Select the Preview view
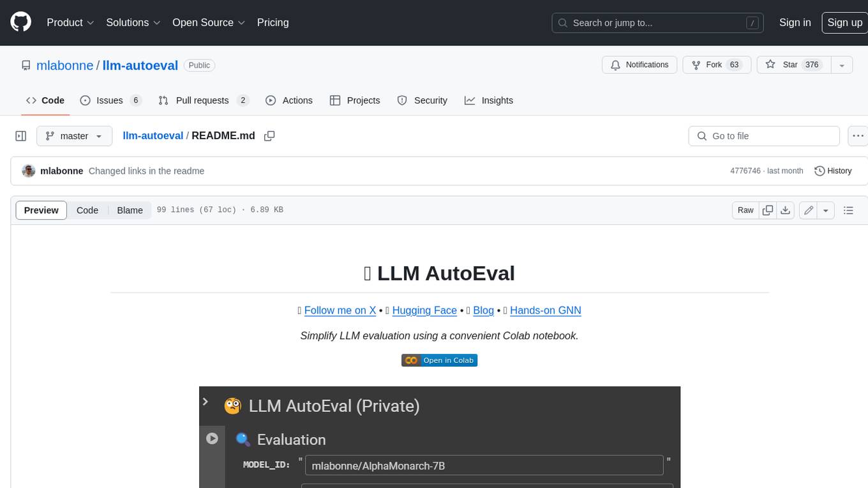 41,210
